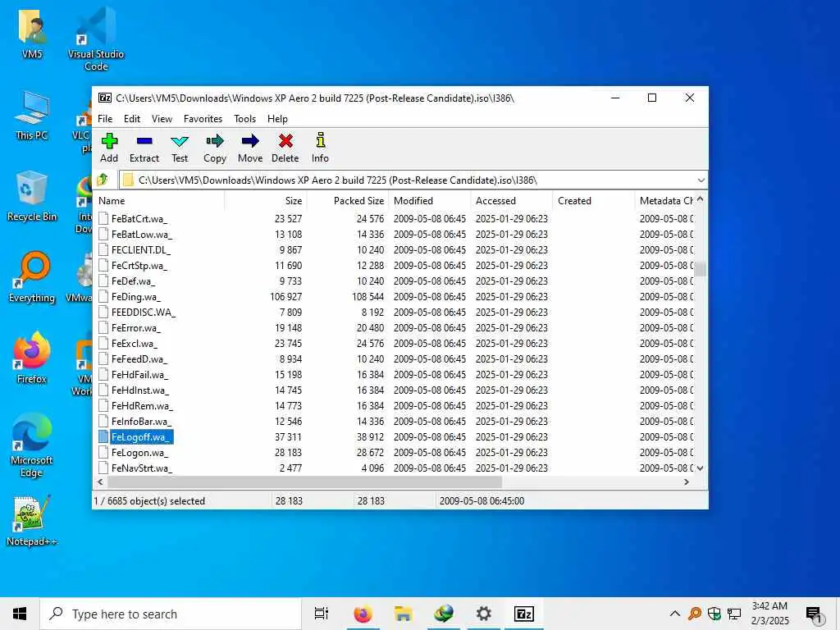The width and height of the screenshot is (840, 630).
Task: Sort by the Created column header
Action: (x=594, y=201)
